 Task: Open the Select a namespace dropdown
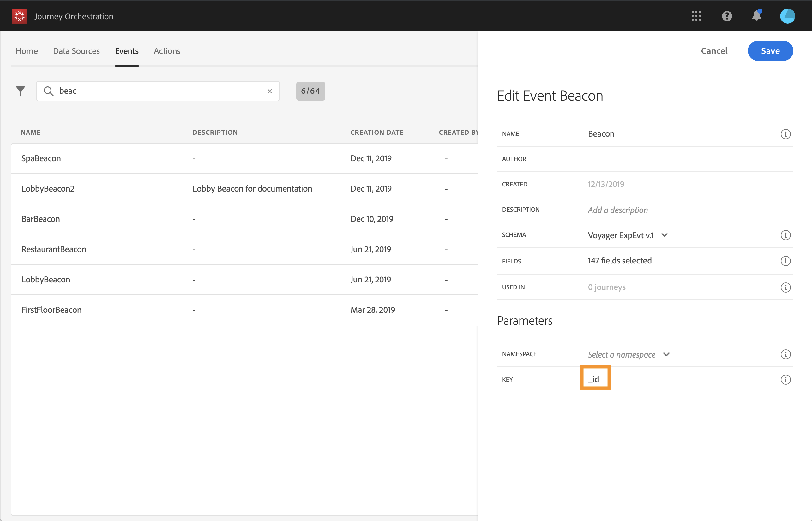(666, 354)
